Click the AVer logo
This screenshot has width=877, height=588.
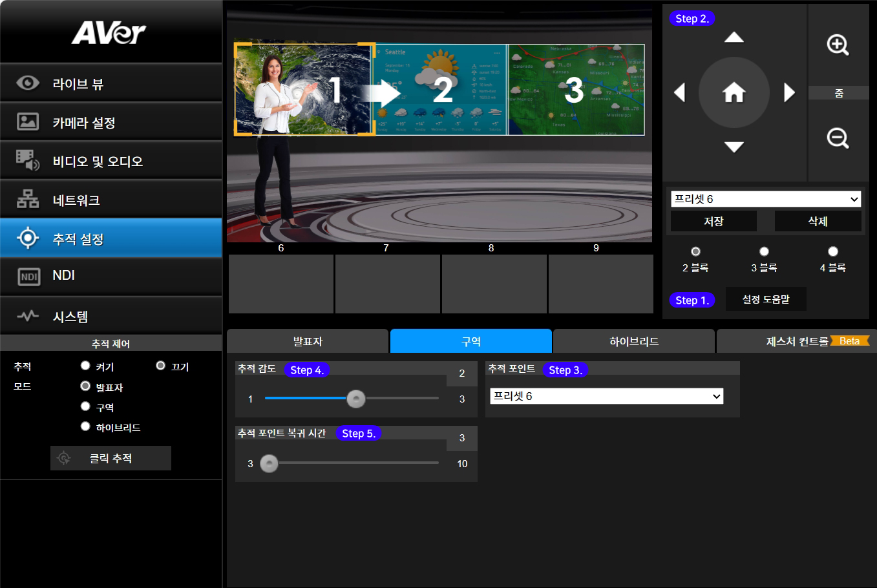(109, 33)
